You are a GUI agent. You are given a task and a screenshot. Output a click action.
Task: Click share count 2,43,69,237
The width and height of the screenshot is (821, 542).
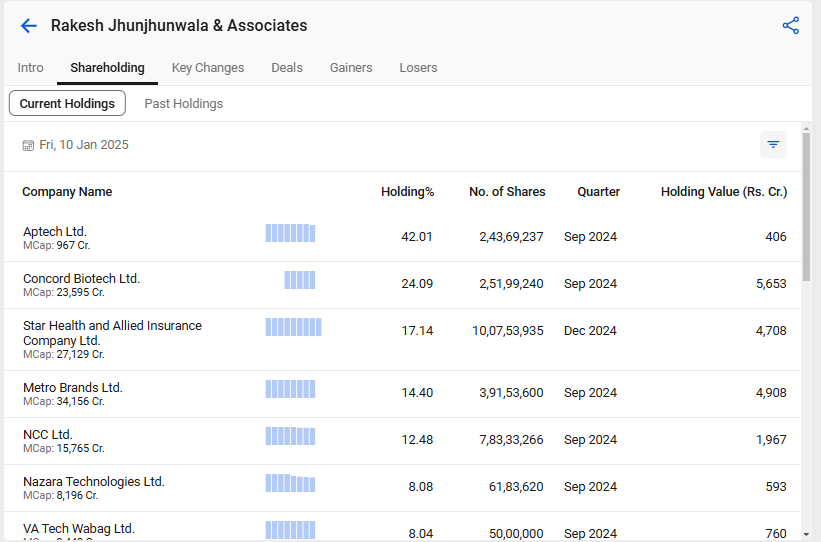tap(511, 237)
